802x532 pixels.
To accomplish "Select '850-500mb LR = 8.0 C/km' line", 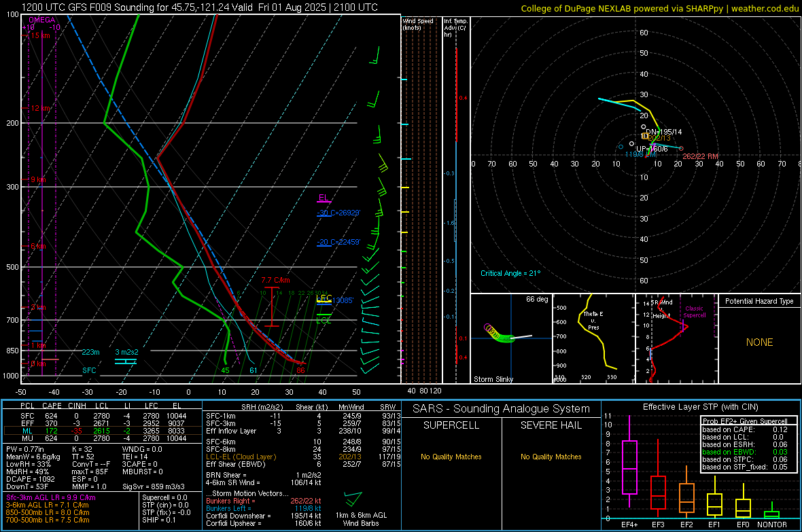I will coord(48,512).
